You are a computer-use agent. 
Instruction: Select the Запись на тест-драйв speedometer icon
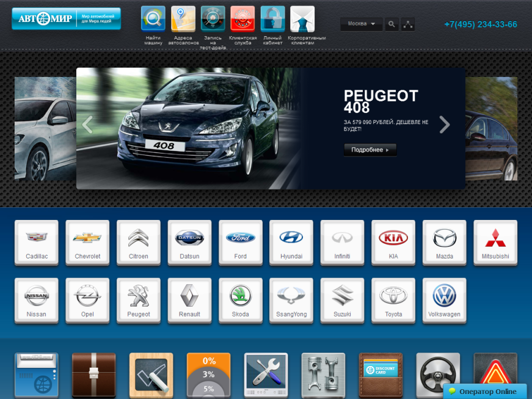[213, 19]
